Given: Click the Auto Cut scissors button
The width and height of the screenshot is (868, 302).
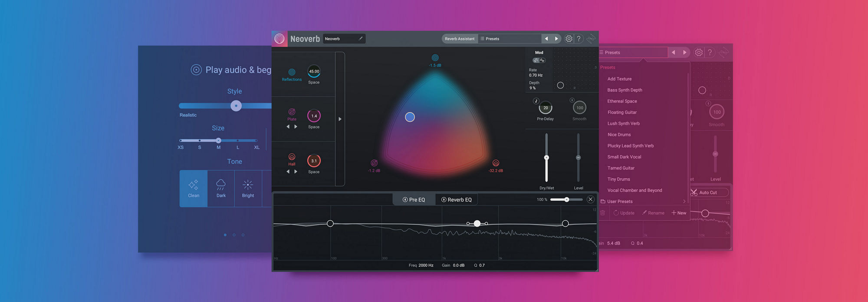Looking at the screenshot, I should coord(709,192).
